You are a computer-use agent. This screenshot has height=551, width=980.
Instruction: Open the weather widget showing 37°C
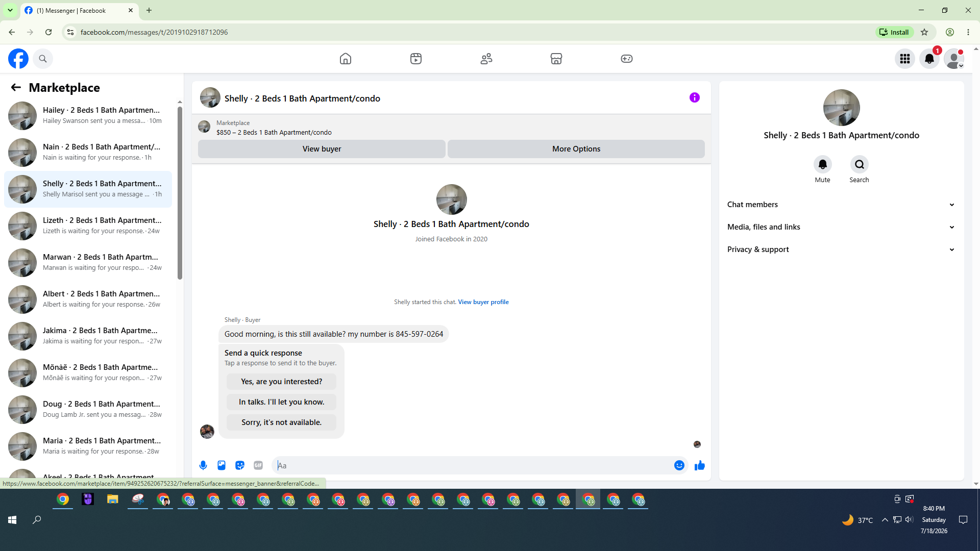tap(857, 520)
